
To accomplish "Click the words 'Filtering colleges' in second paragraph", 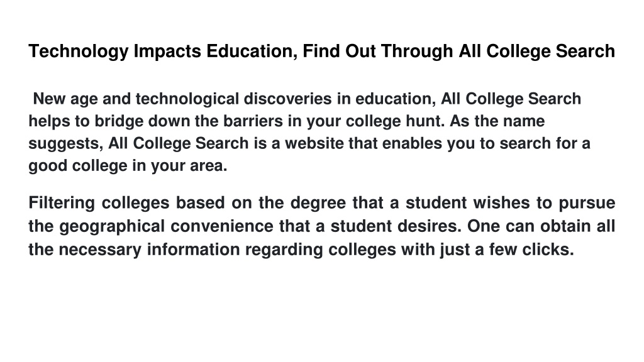I will (99, 203).
